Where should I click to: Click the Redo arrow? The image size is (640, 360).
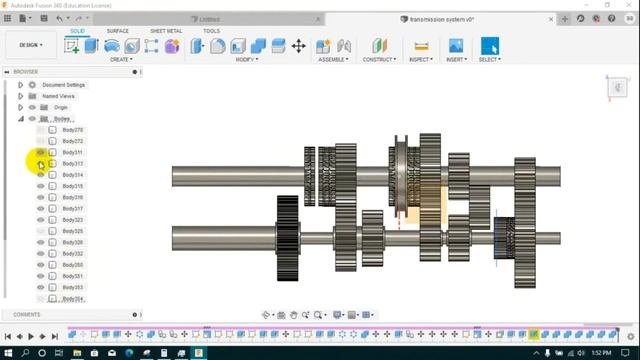click(x=79, y=18)
